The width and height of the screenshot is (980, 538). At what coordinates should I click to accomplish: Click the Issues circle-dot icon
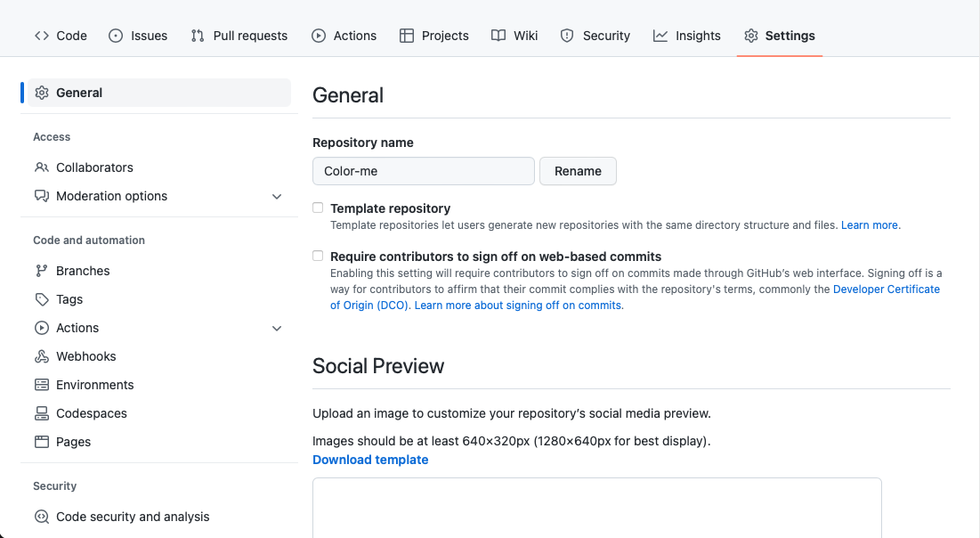coord(116,36)
